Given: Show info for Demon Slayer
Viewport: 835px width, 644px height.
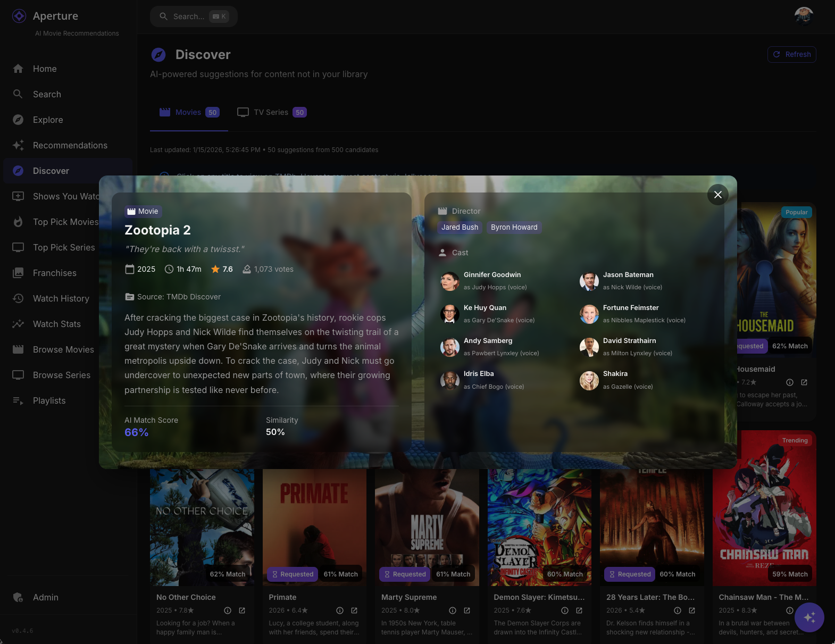Looking at the screenshot, I should 565,610.
